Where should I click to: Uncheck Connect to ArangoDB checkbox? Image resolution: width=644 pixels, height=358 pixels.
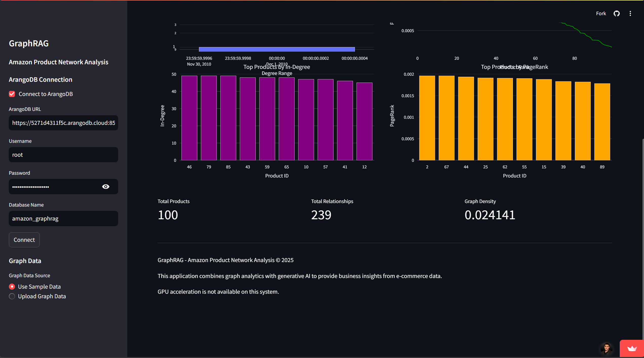coord(12,94)
